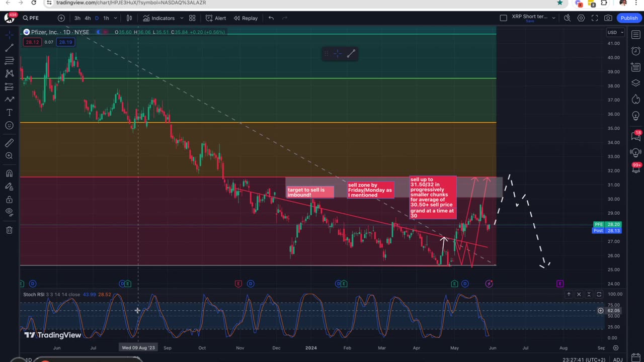This screenshot has height=362, width=644.
Task: Click the Publish button
Action: tap(629, 18)
